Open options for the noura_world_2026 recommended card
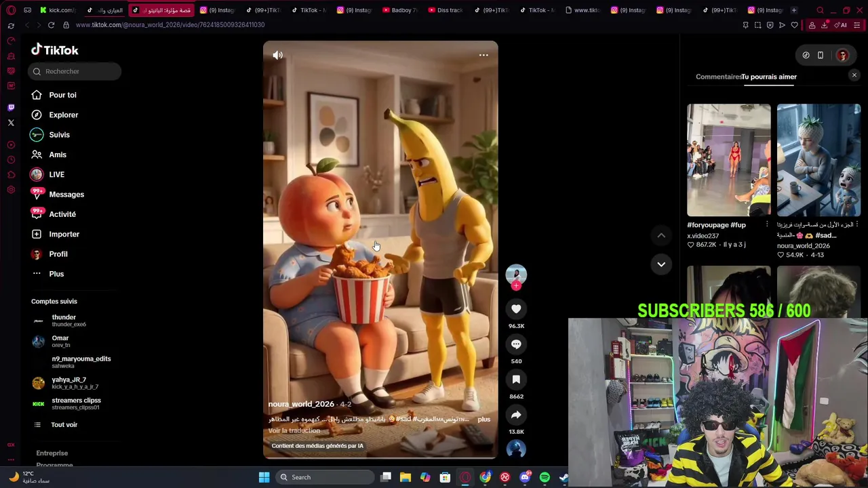Image resolution: width=868 pixels, height=488 pixels. (856, 224)
